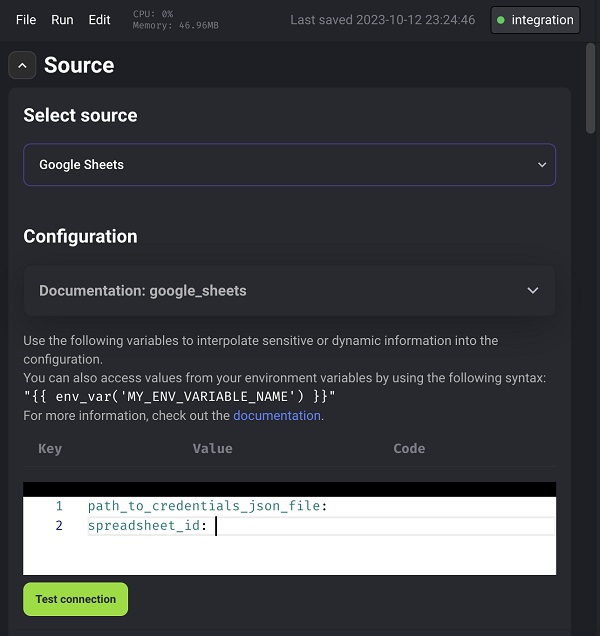This screenshot has height=636, width=600.
Task: Open the Run menu
Action: click(62, 20)
